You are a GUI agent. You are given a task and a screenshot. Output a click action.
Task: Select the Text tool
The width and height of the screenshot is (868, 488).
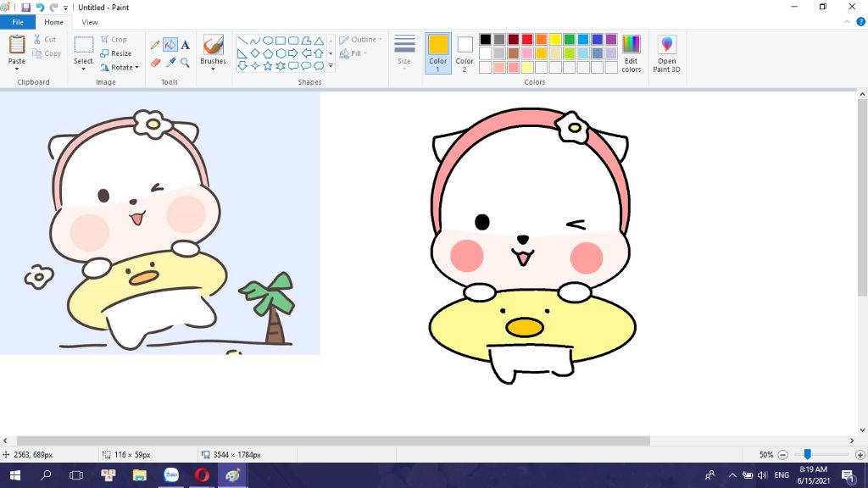click(x=185, y=45)
